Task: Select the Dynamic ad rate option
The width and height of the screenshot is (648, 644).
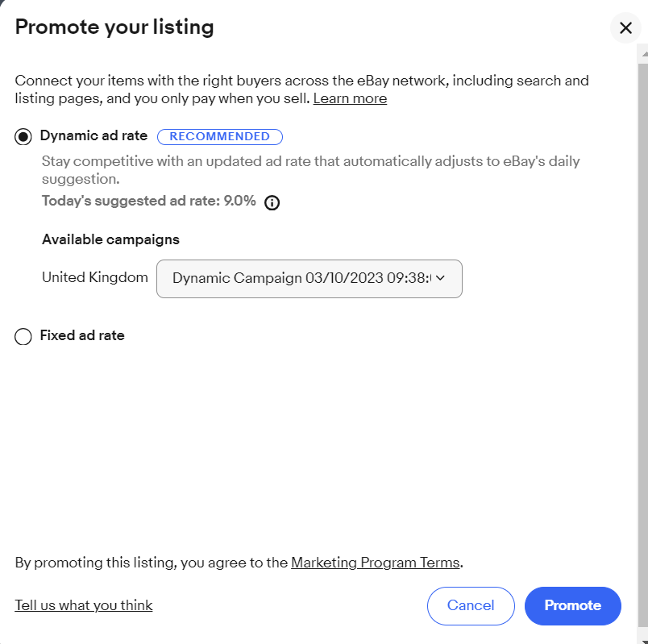Action: click(23, 136)
